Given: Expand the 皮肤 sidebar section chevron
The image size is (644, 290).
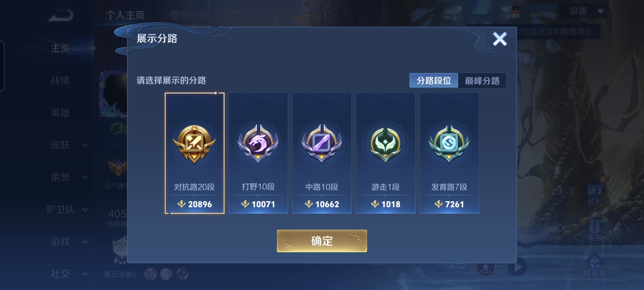Looking at the screenshot, I should coord(85,145).
